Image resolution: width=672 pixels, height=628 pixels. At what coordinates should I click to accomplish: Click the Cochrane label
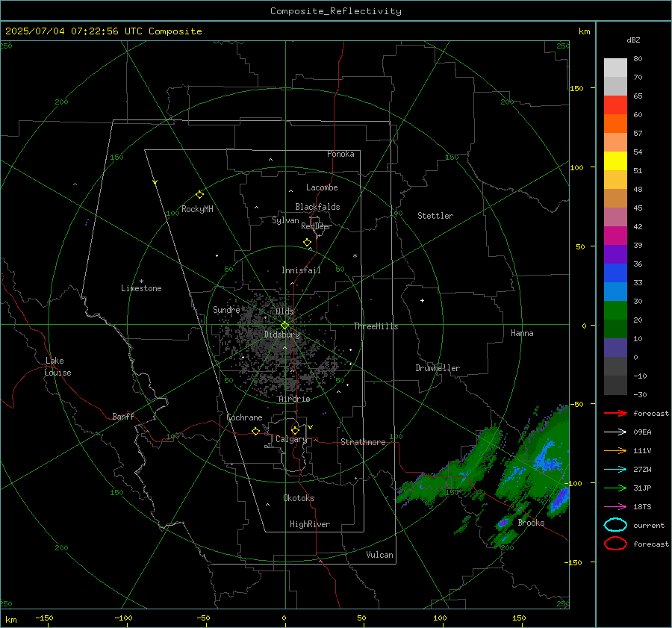click(244, 417)
